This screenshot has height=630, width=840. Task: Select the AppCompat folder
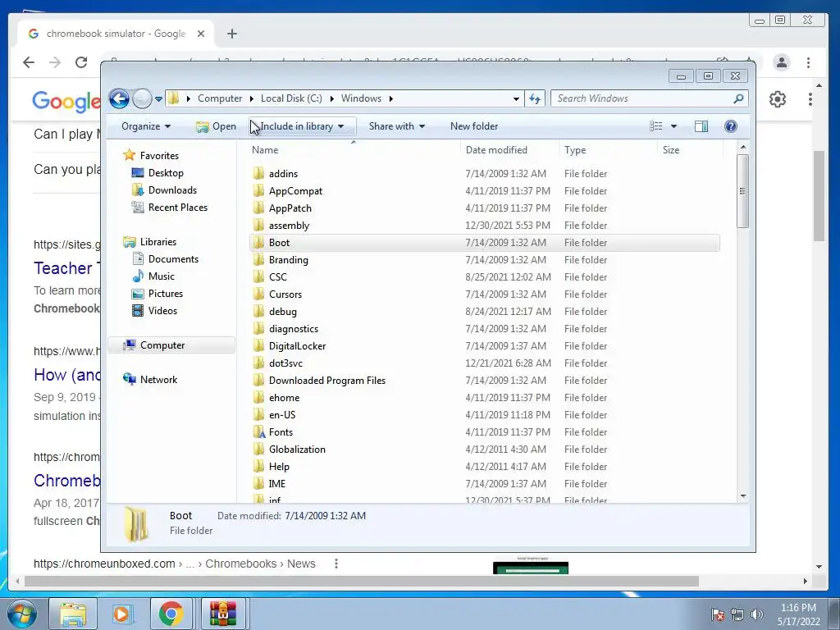coord(295,191)
